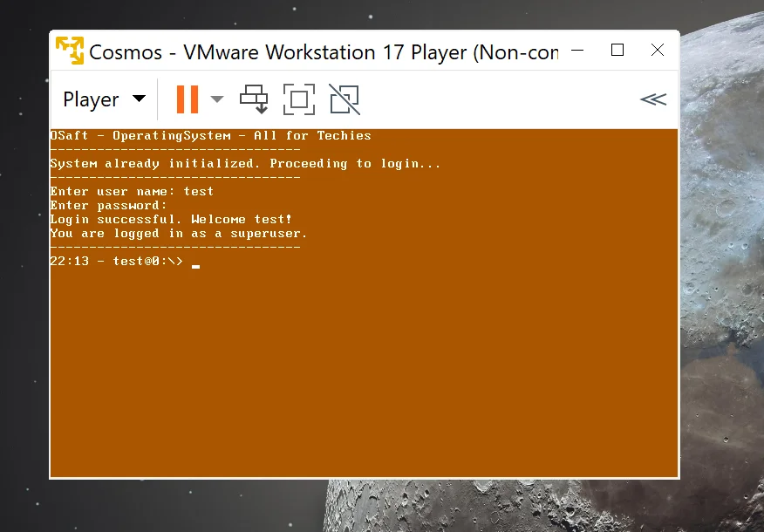The image size is (764, 532).
Task: Close the VMware Player window
Action: [x=658, y=51]
